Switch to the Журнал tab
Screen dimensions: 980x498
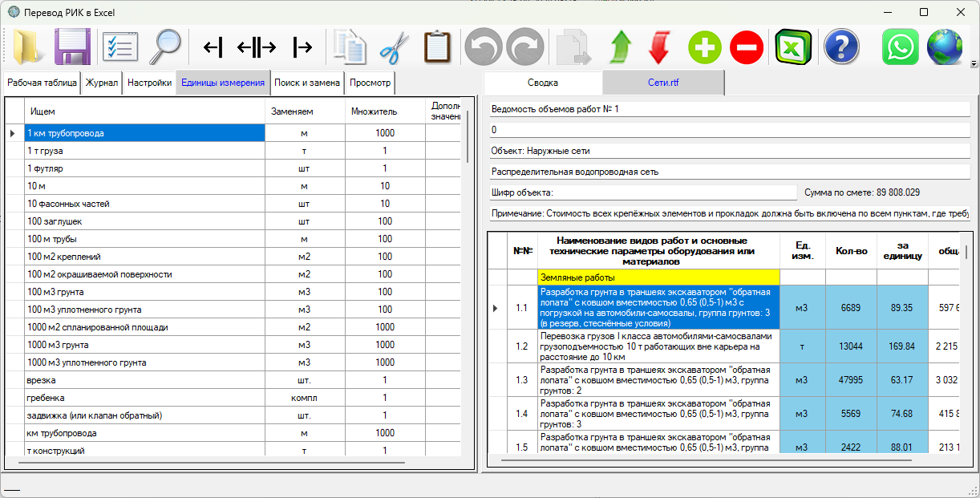pyautogui.click(x=102, y=83)
